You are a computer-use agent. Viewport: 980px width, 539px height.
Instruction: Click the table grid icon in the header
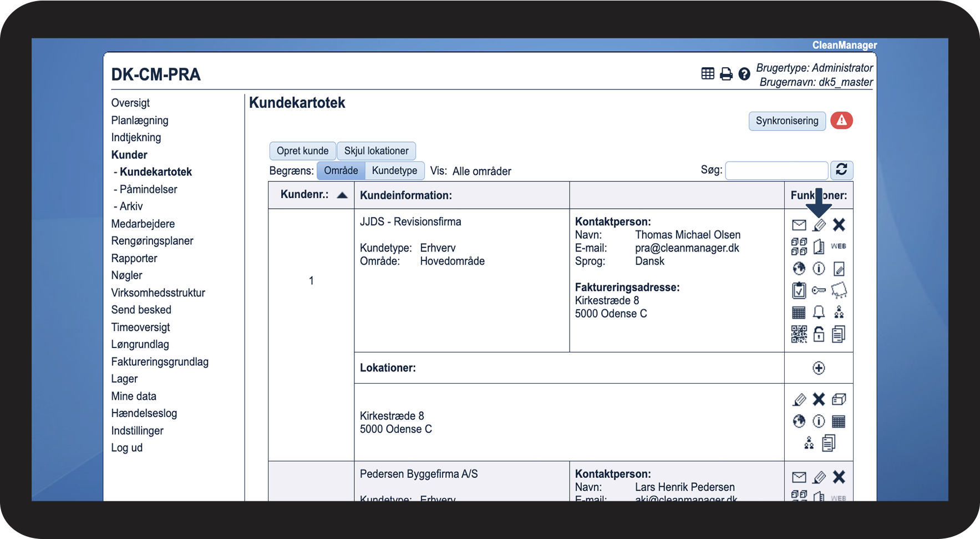coord(708,73)
